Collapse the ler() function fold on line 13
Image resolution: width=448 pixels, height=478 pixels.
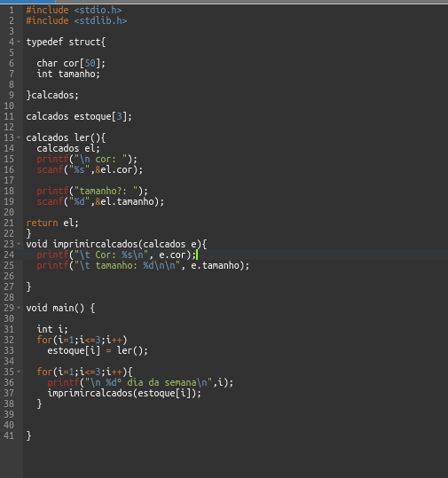coord(19,137)
